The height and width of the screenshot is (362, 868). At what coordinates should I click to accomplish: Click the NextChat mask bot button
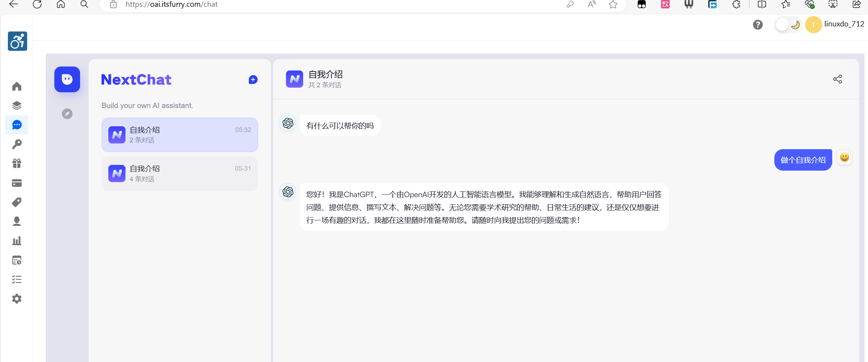tap(67, 79)
